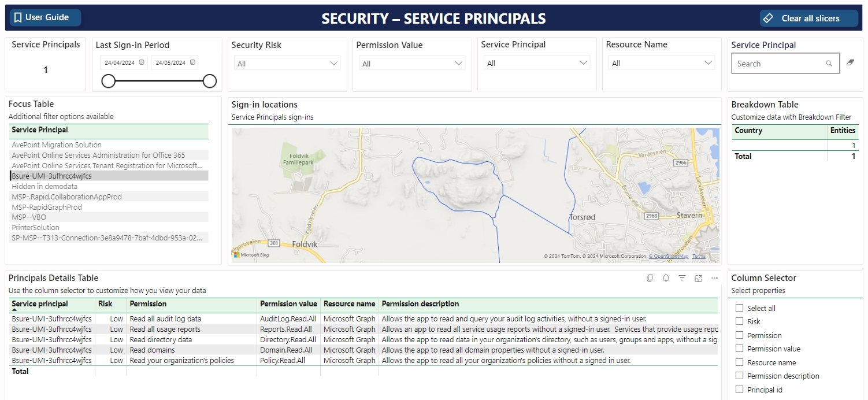Click the Clear all slicers button
Screen dimensions: 868x400
coord(808,18)
